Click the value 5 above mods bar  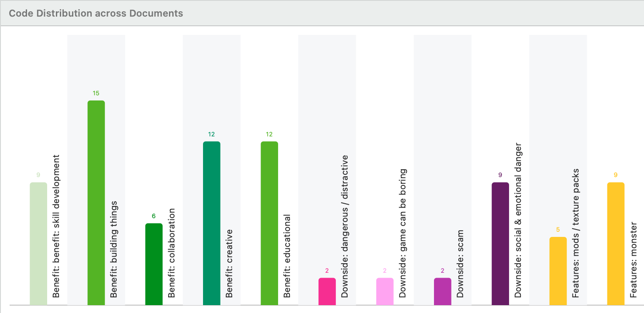click(x=558, y=230)
